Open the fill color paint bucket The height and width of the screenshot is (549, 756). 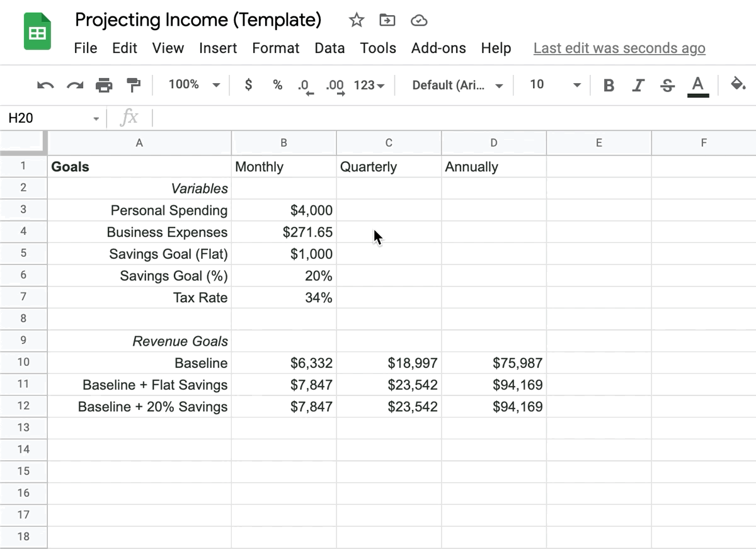(738, 84)
